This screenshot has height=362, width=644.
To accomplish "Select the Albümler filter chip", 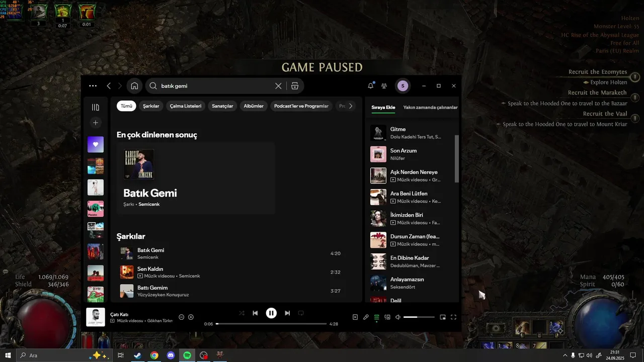I will (254, 106).
